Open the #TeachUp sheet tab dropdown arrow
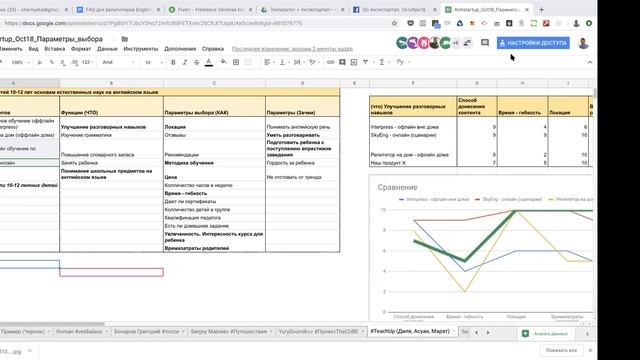Viewport: 640px width, 360px height. [453, 331]
